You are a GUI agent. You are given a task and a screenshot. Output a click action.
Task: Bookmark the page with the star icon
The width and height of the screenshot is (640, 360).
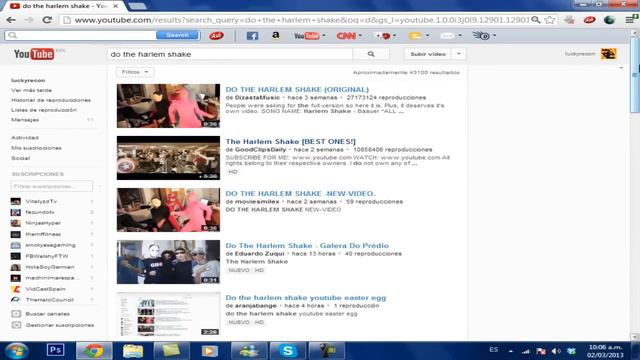point(549,20)
